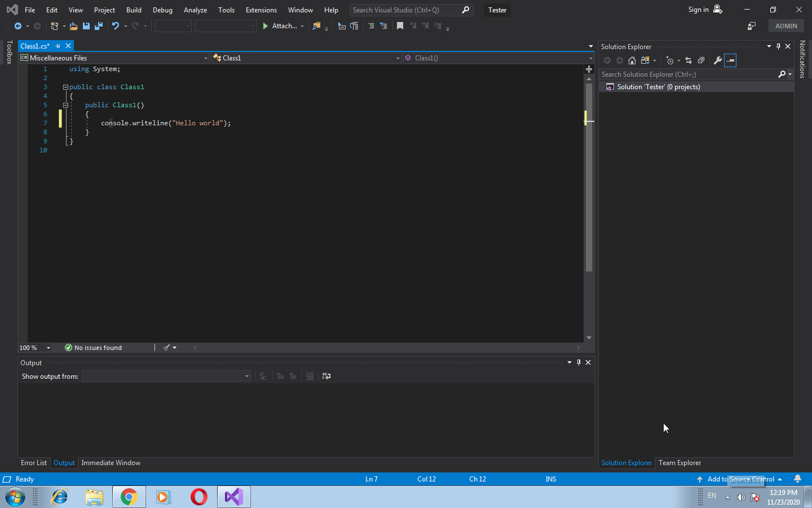Open the Show output from dropdown
This screenshot has height=508, width=812.
coord(246,376)
